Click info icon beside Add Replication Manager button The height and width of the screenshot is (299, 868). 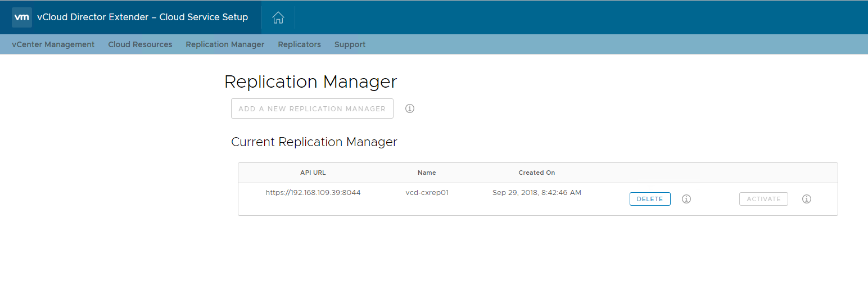(x=410, y=108)
